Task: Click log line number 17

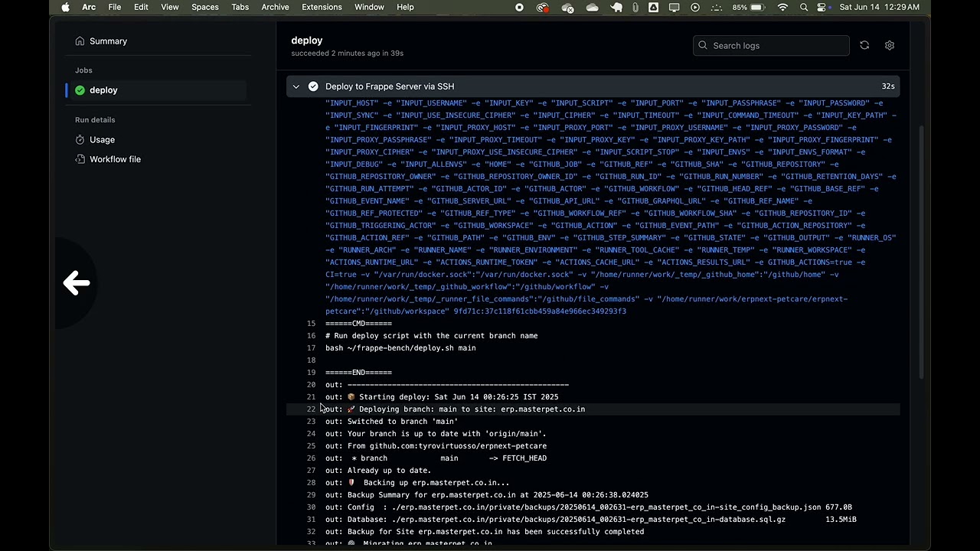Action: tap(311, 348)
